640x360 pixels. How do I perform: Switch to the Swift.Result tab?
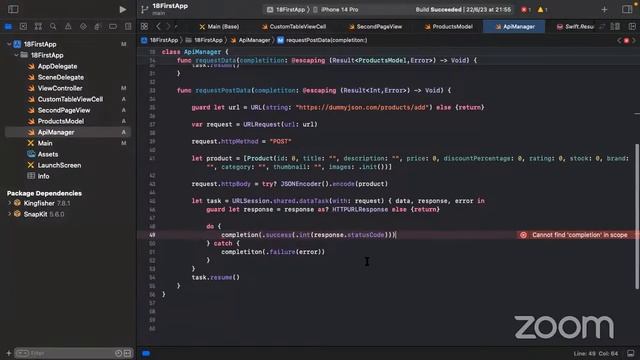tap(575, 27)
